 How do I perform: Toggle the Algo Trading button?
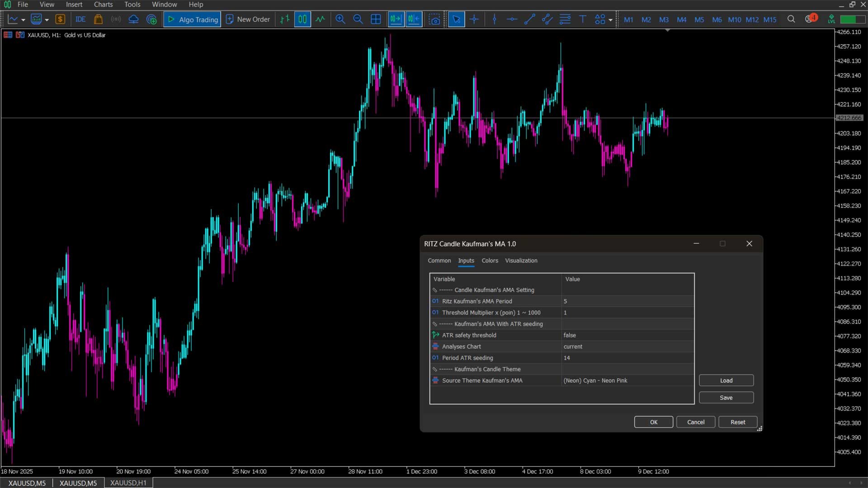(192, 19)
